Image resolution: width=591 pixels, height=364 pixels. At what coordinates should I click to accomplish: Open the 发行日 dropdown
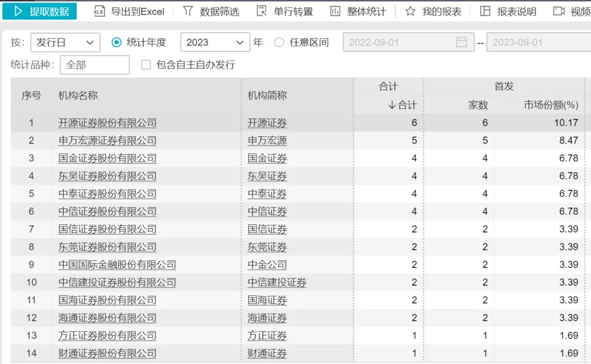point(65,42)
